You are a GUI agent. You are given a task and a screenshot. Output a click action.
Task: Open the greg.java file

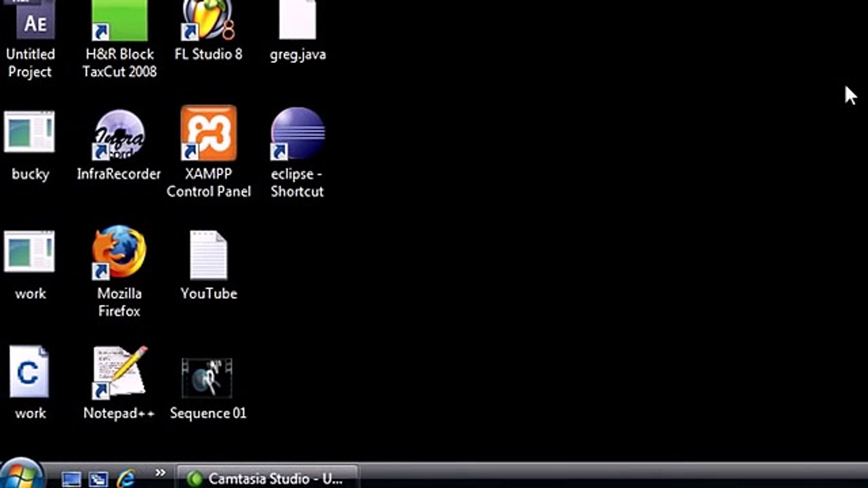(x=297, y=20)
